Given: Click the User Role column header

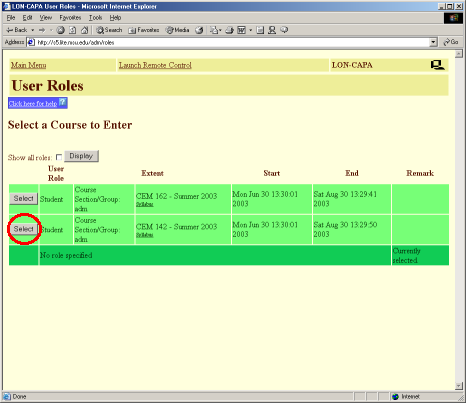Looking at the screenshot, I should tap(56, 173).
